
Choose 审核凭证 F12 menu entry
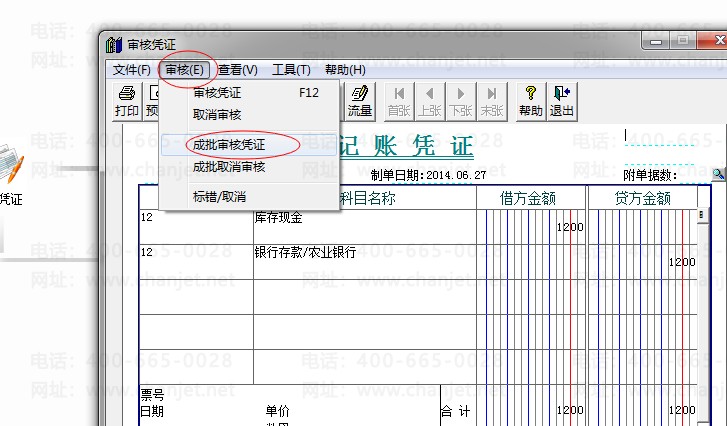(x=249, y=93)
